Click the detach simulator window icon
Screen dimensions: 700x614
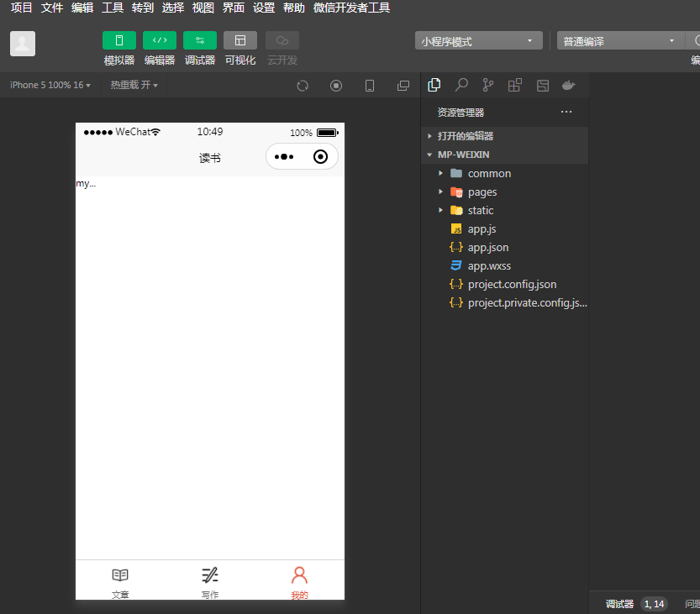[403, 86]
